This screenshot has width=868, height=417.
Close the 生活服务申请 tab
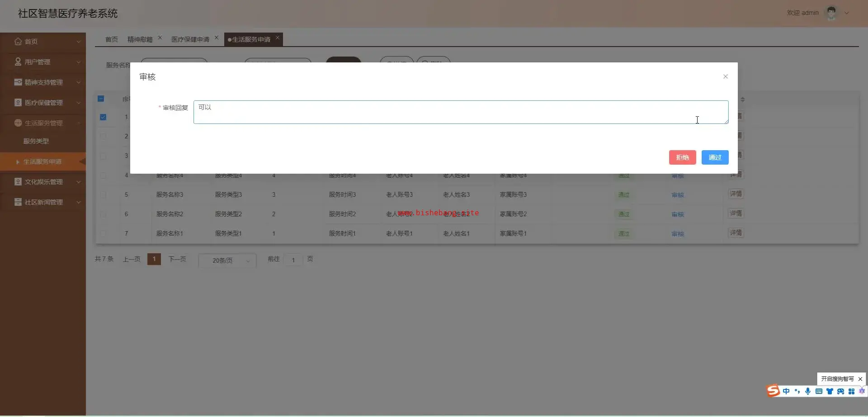pyautogui.click(x=278, y=38)
